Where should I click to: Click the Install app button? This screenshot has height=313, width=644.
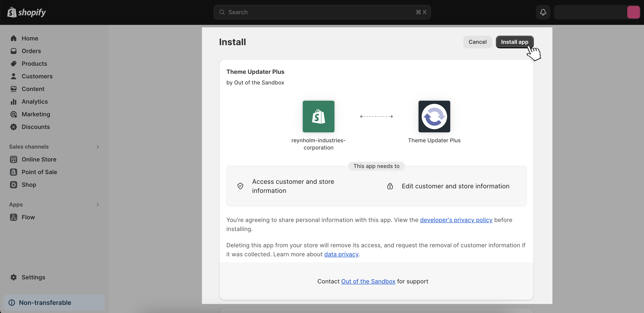(x=514, y=42)
